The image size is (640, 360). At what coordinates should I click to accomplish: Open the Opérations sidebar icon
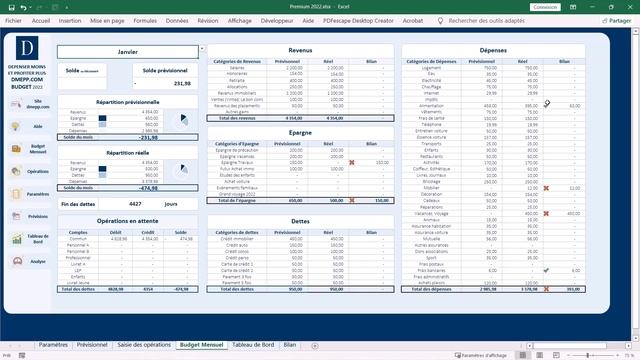[x=16, y=171]
